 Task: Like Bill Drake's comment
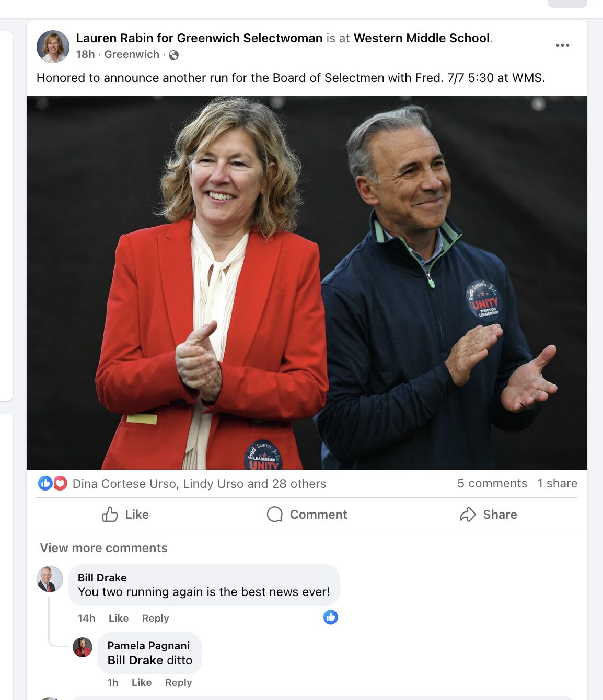click(x=119, y=618)
